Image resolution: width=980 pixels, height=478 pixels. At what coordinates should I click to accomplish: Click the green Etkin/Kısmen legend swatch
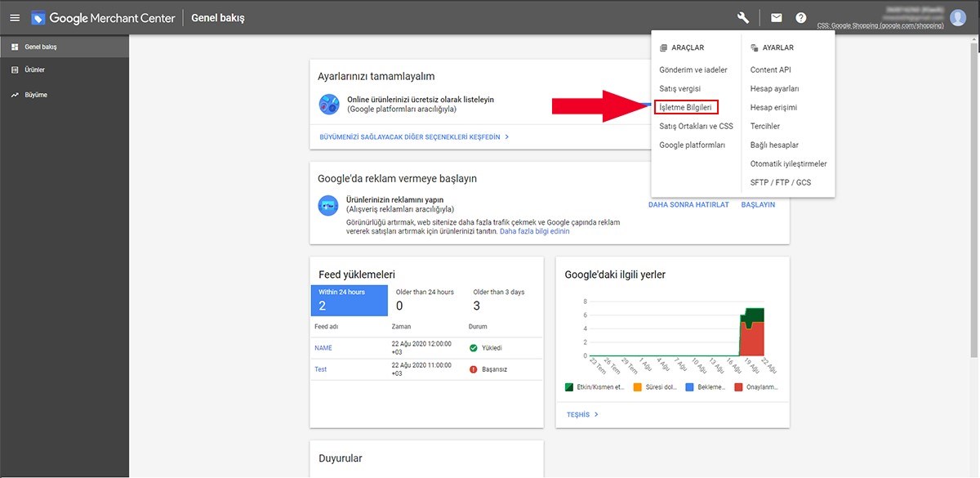(x=570, y=387)
